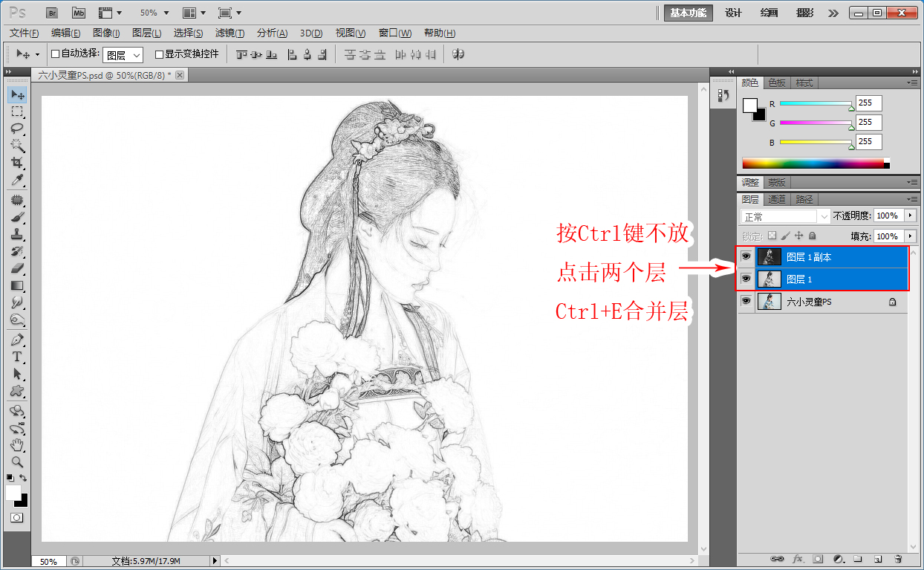Hide the 图层 1 副本 layer
Image resolution: width=924 pixels, height=570 pixels.
[746, 257]
